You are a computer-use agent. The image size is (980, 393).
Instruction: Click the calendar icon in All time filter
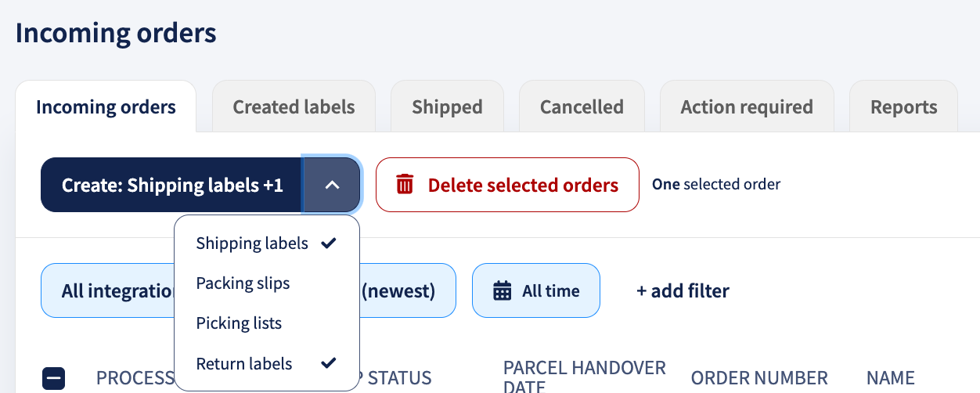pyautogui.click(x=502, y=290)
